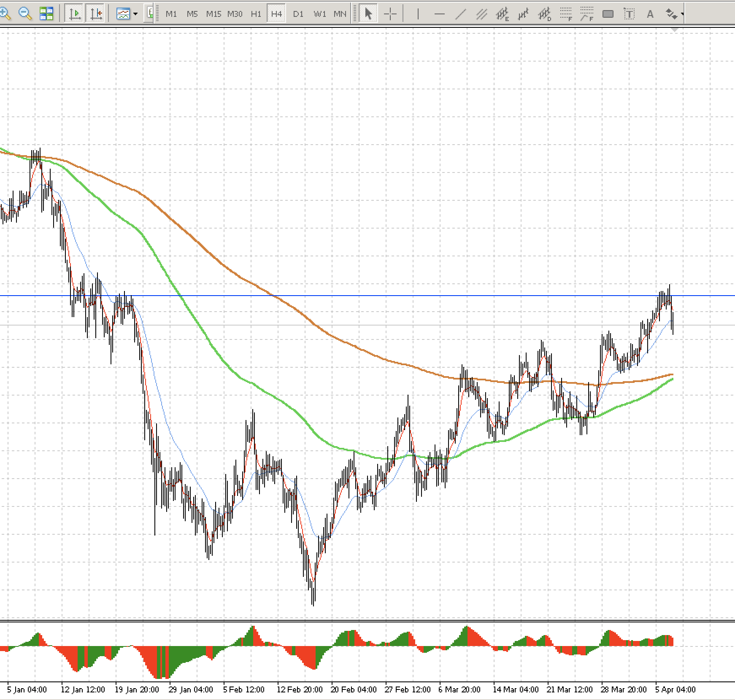Set chart period to M30
This screenshot has width=735, height=700.
click(235, 14)
